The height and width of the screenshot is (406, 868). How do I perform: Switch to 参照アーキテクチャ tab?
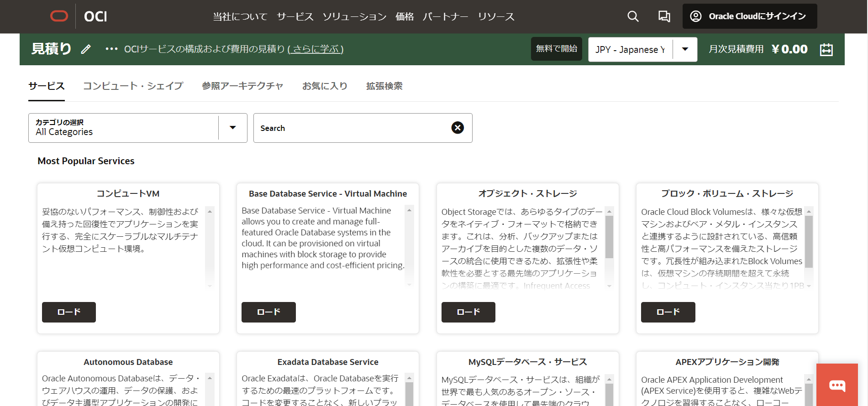(x=243, y=86)
